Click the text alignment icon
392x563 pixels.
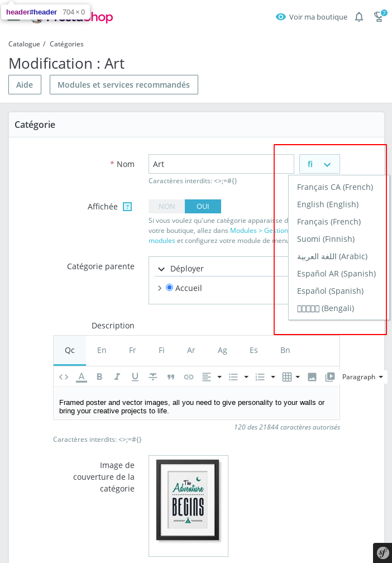[207, 376]
